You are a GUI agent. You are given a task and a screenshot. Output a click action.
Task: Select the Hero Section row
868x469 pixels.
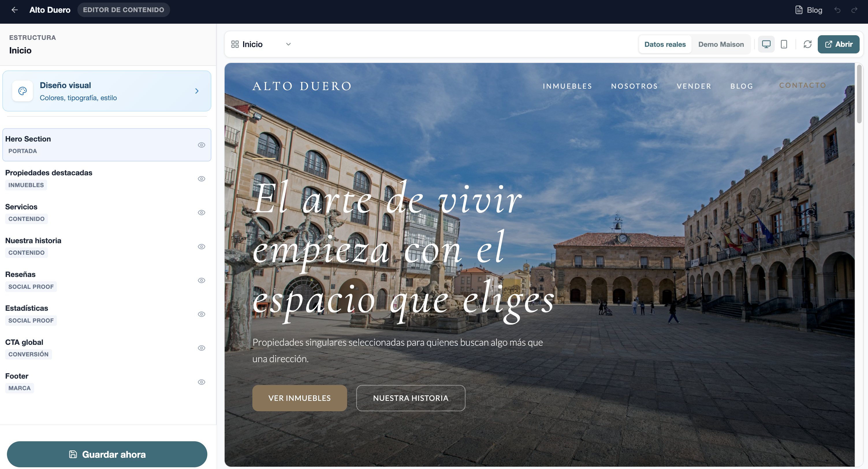pyautogui.click(x=107, y=145)
